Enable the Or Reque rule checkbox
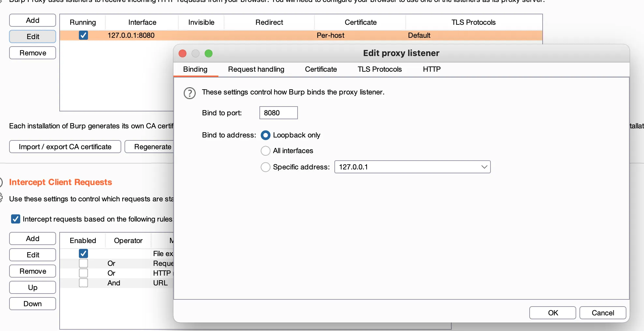Screen dimensions: 644x331 tap(83, 263)
